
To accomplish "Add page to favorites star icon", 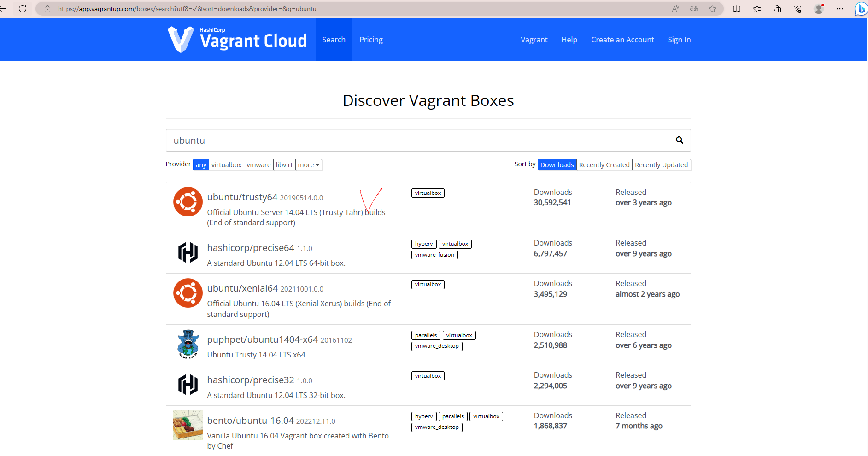I will [712, 9].
